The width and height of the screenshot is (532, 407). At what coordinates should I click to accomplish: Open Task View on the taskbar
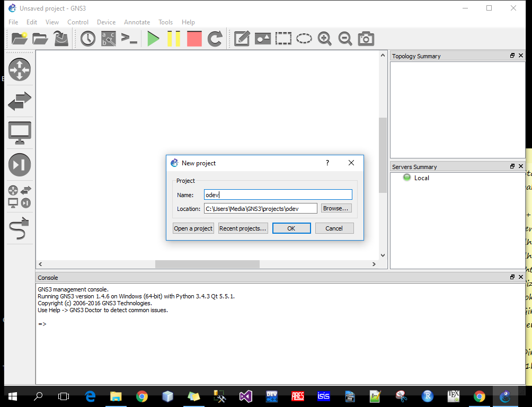click(x=64, y=396)
